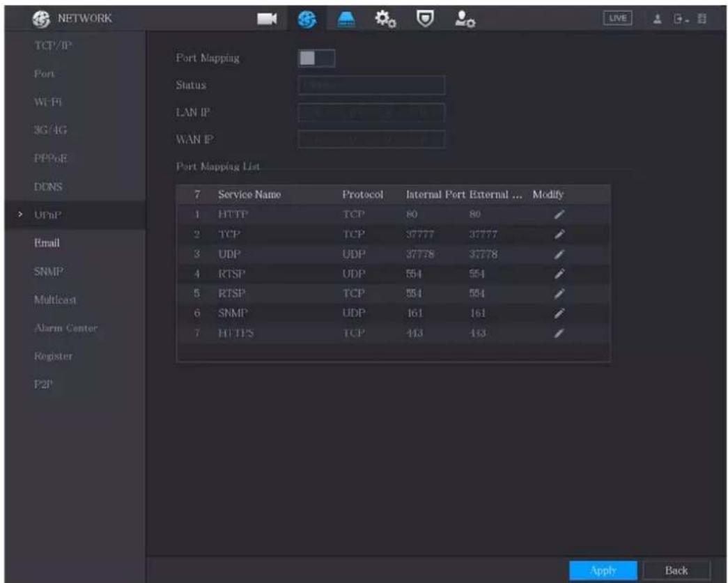The height and width of the screenshot is (583, 728).
Task: Toggle the Port Mapping switch
Action: (x=316, y=58)
